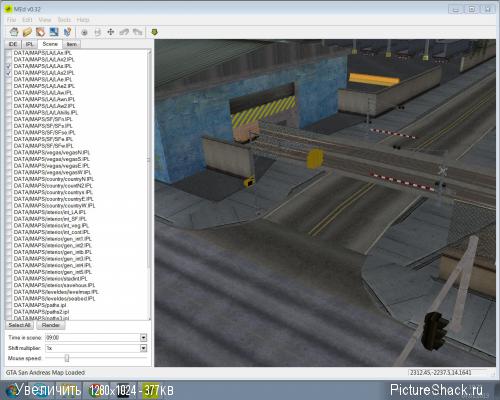This screenshot has width=500, height=400.
Task: Check the stadint.IPL checkbox
Action: pyautogui.click(x=9, y=279)
